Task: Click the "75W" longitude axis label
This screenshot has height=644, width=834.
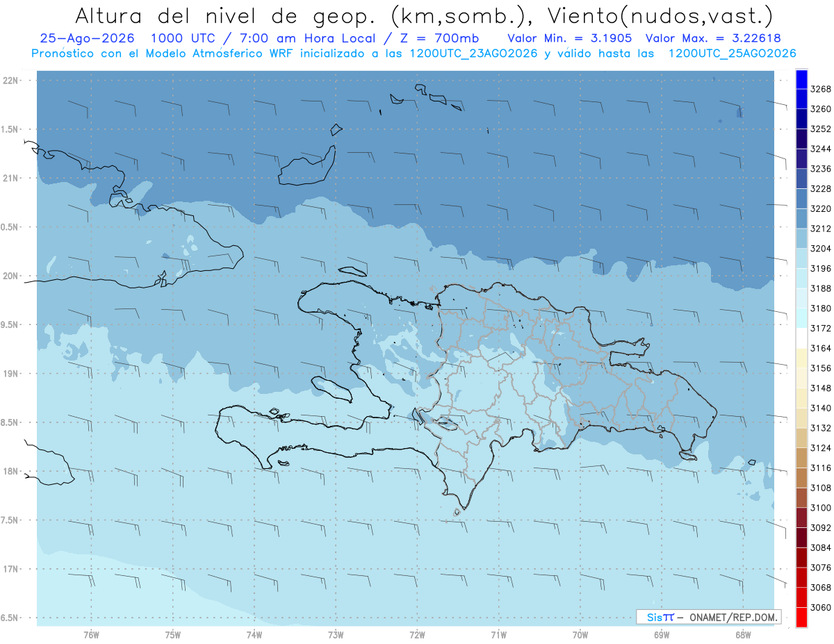Action: [173, 635]
